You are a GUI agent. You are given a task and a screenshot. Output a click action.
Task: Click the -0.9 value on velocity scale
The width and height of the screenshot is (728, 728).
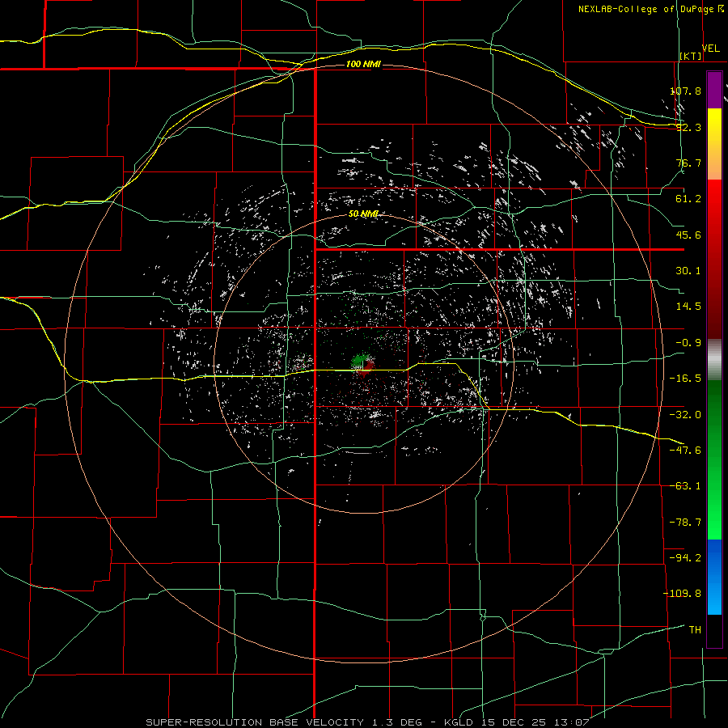[x=688, y=343]
